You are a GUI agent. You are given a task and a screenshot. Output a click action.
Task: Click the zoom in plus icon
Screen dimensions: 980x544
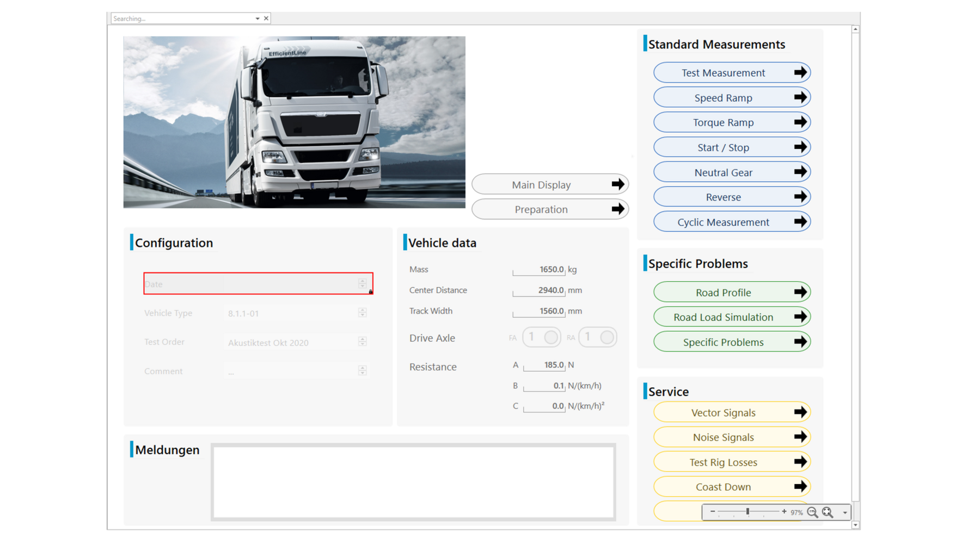[784, 511]
